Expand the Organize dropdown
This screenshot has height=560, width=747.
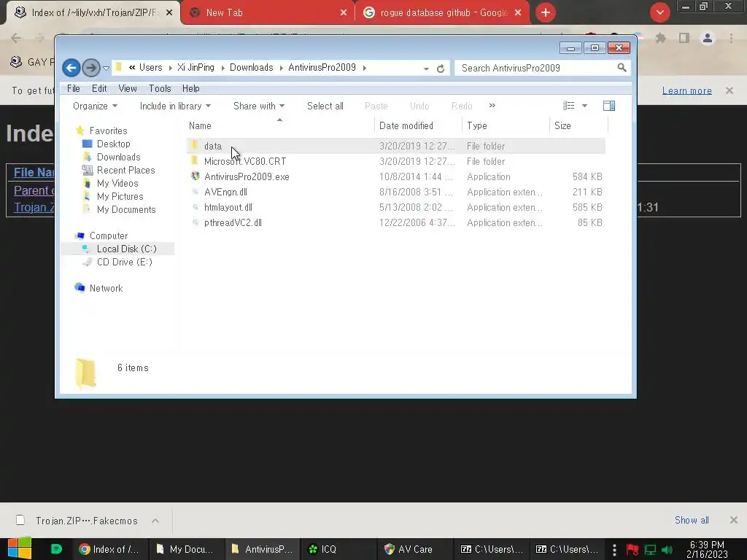[x=95, y=106]
